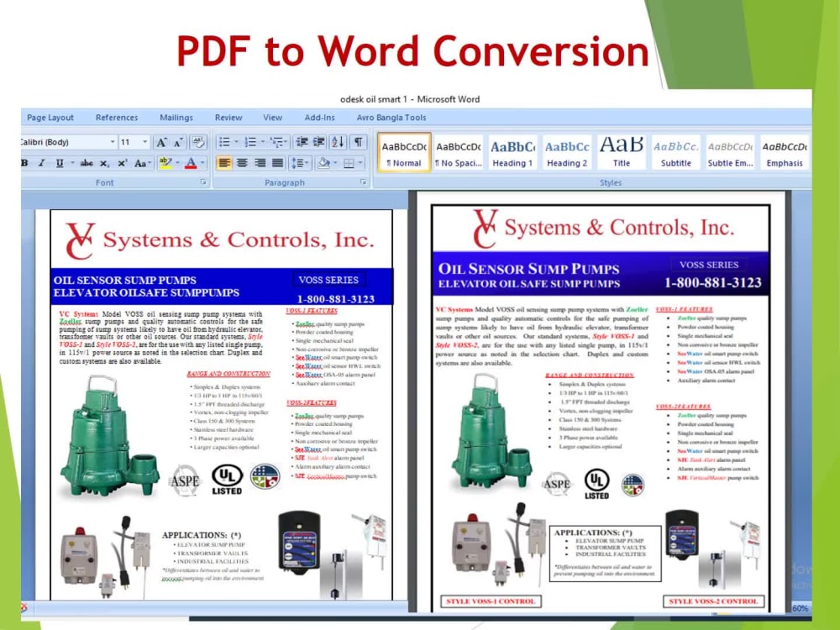Toggle Strikethrough formatting
840x630 pixels.
87,163
